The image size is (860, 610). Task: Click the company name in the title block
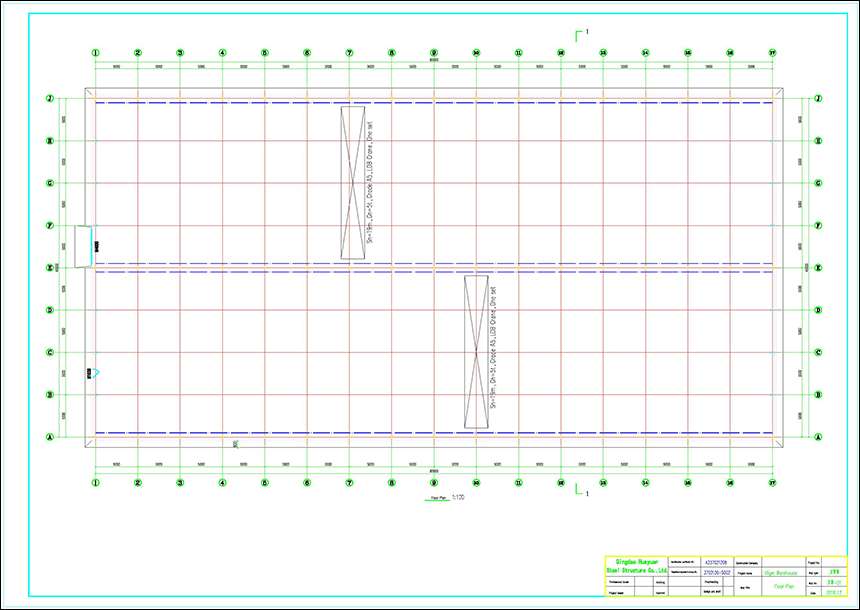[x=635, y=567]
